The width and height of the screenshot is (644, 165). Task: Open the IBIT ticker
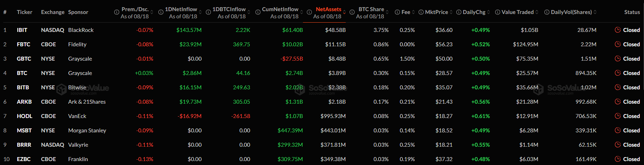click(x=22, y=30)
